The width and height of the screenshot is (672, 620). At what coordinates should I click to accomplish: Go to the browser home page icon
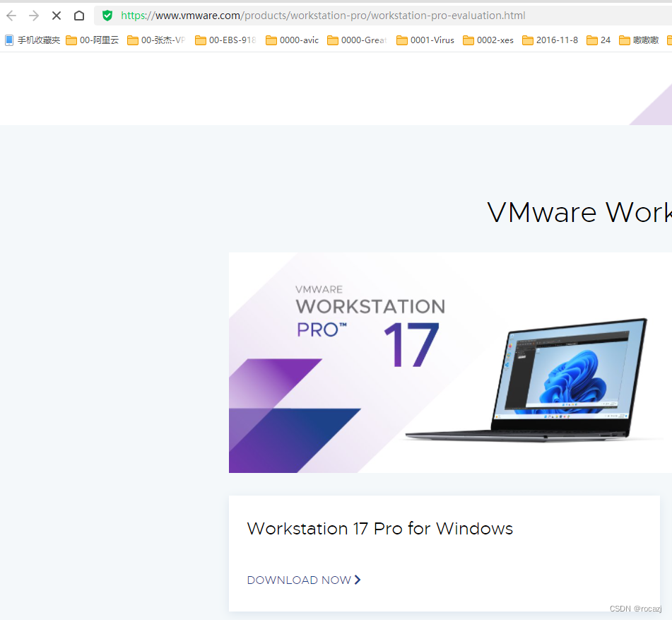(x=79, y=16)
